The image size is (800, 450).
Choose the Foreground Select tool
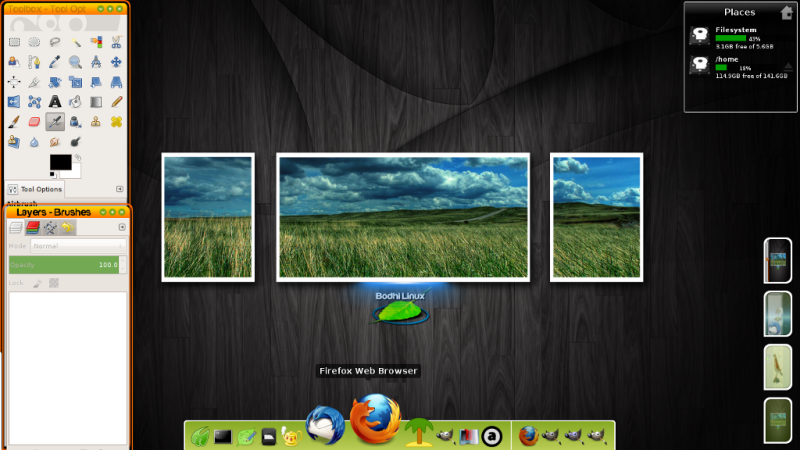[14, 62]
